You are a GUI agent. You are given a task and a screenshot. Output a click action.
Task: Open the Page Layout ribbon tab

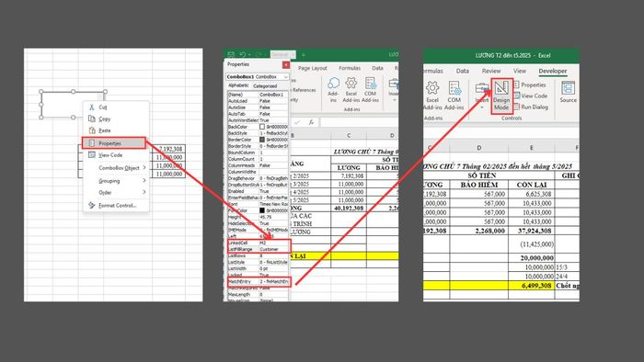click(313, 69)
